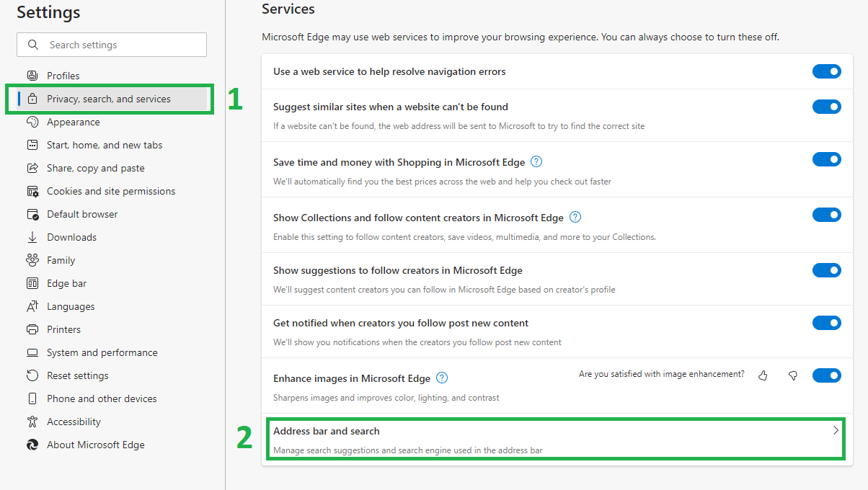Click the Reset settings icon

(32, 375)
